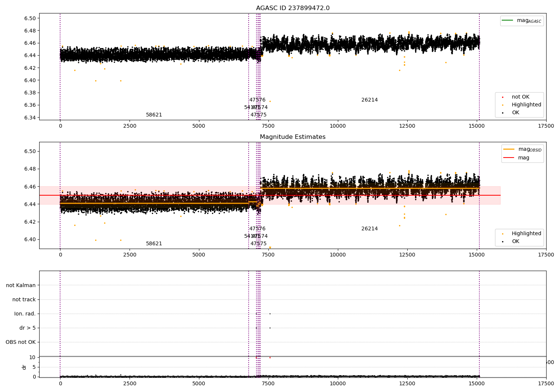The height and width of the screenshot is (392, 560).
Task: Click the "not Kalman" axis label in the bottom plot
Action: pos(21,285)
